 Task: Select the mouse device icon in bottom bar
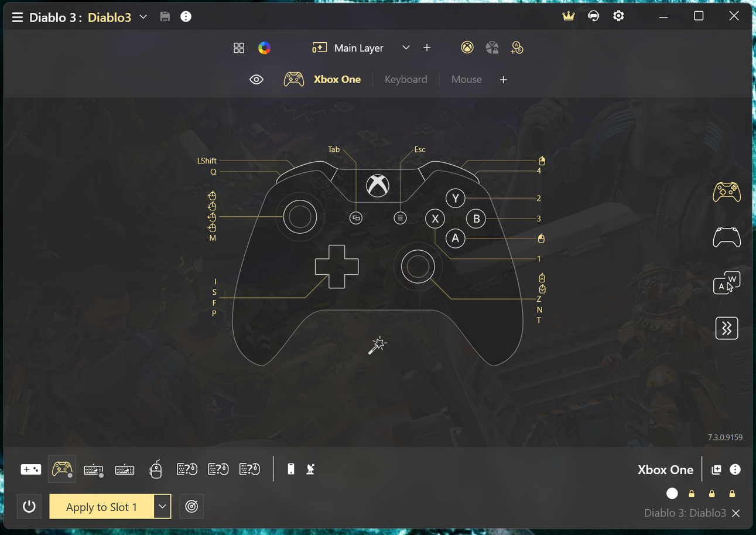click(x=155, y=469)
